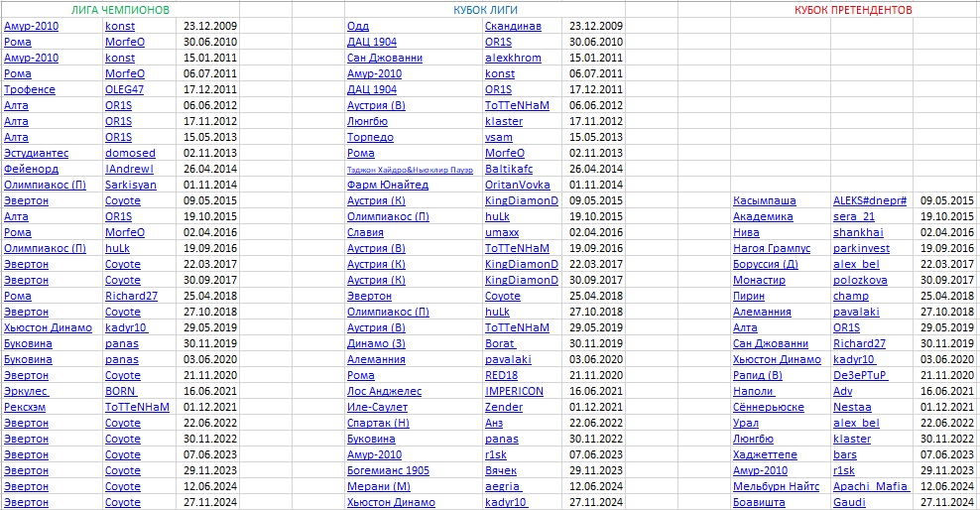Viewport: 980px width, 510px height.
Task: Open the Baltikafc manager link
Action: coord(509,169)
